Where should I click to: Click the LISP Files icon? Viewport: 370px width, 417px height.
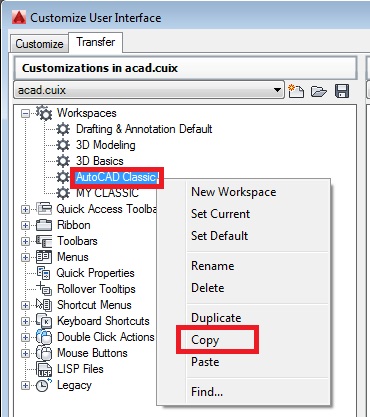[x=44, y=369]
